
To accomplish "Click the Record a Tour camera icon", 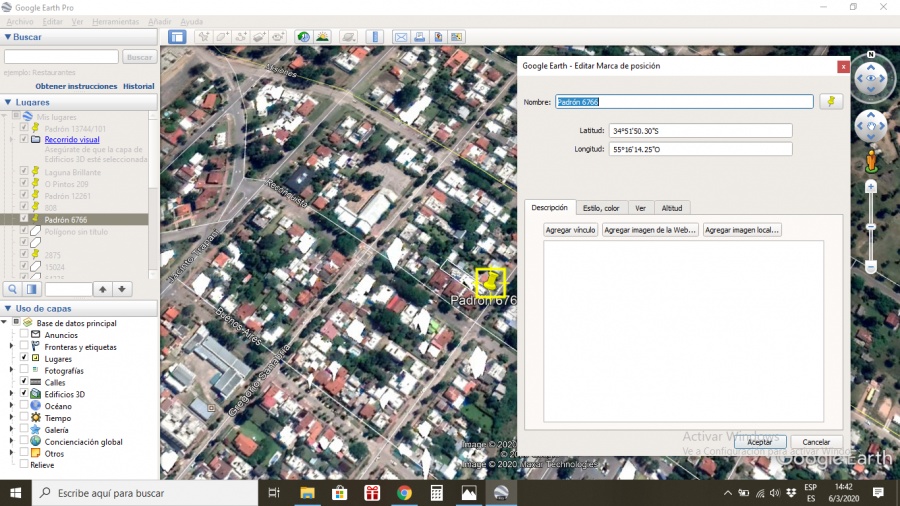I will point(278,37).
